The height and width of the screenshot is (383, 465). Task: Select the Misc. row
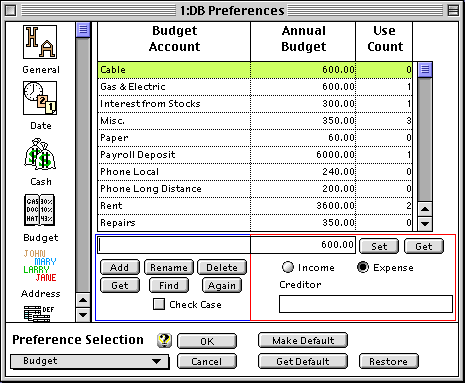pyautogui.click(x=255, y=121)
